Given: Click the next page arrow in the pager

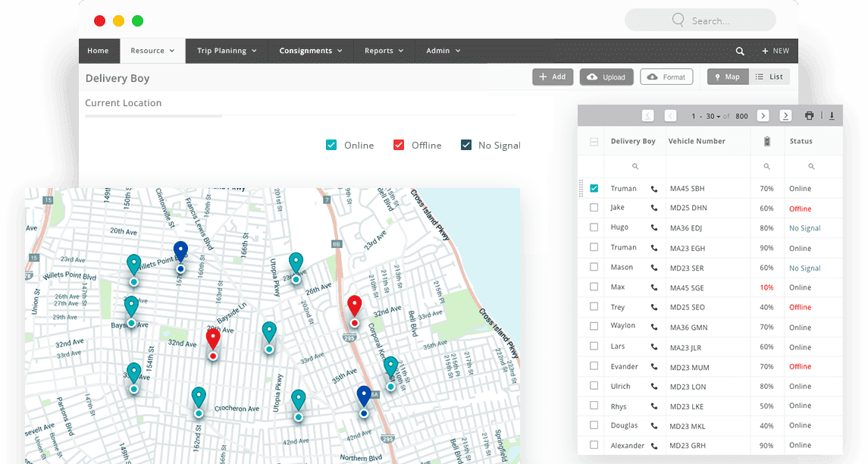Looking at the screenshot, I should point(763,115).
